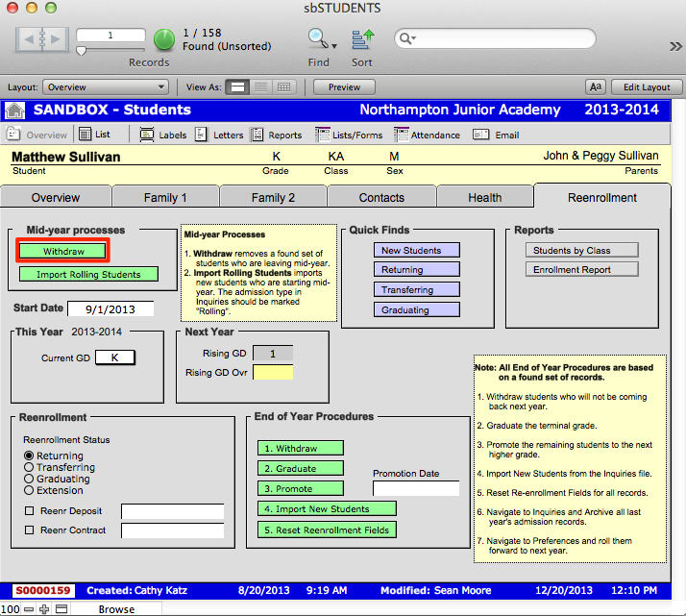Screen dimensions: 686x616
Task: Switch to the Health tab
Action: pyautogui.click(x=484, y=197)
